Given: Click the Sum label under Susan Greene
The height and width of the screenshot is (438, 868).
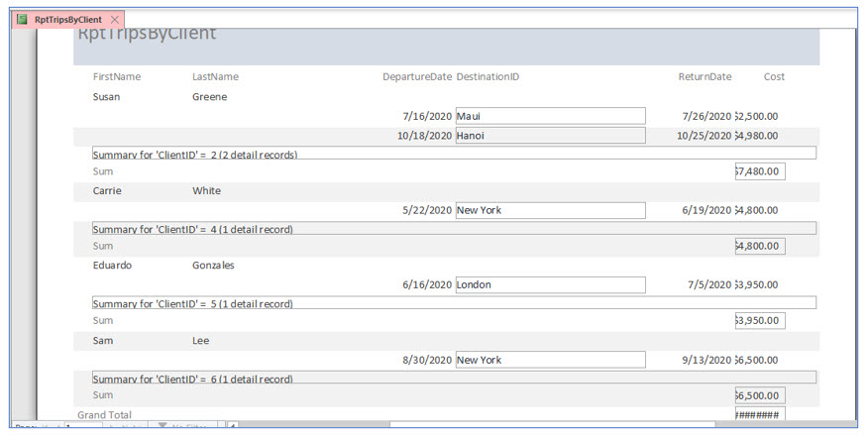Looking at the screenshot, I should (x=103, y=171).
